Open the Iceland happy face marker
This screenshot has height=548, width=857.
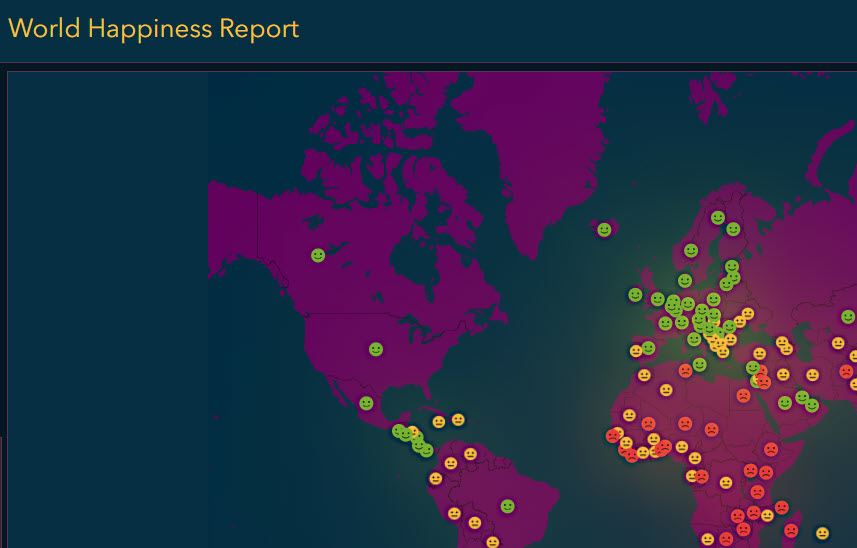pyautogui.click(x=604, y=230)
